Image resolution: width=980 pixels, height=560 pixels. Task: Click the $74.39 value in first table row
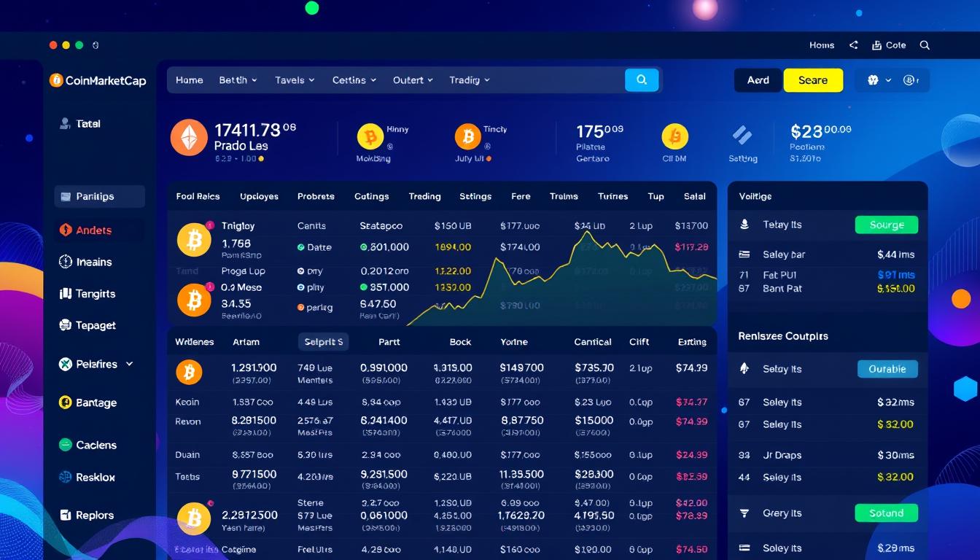pos(691,368)
